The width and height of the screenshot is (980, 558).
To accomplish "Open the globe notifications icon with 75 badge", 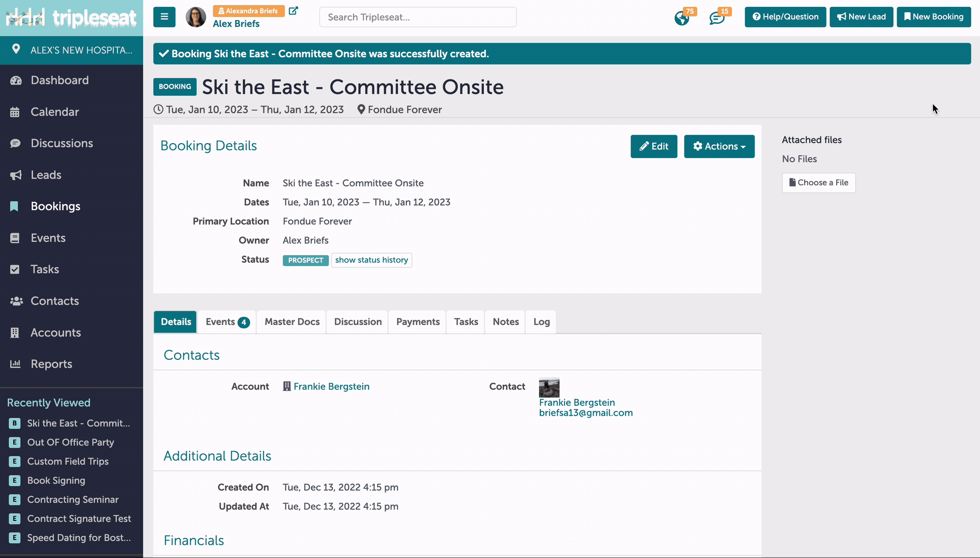I will [682, 18].
